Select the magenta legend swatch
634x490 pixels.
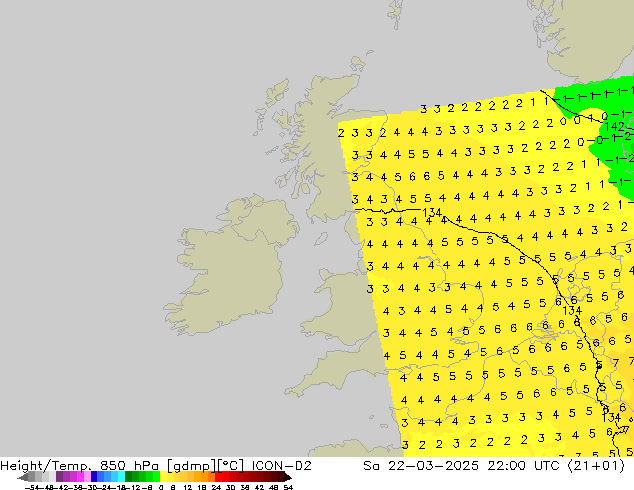pos(80,477)
